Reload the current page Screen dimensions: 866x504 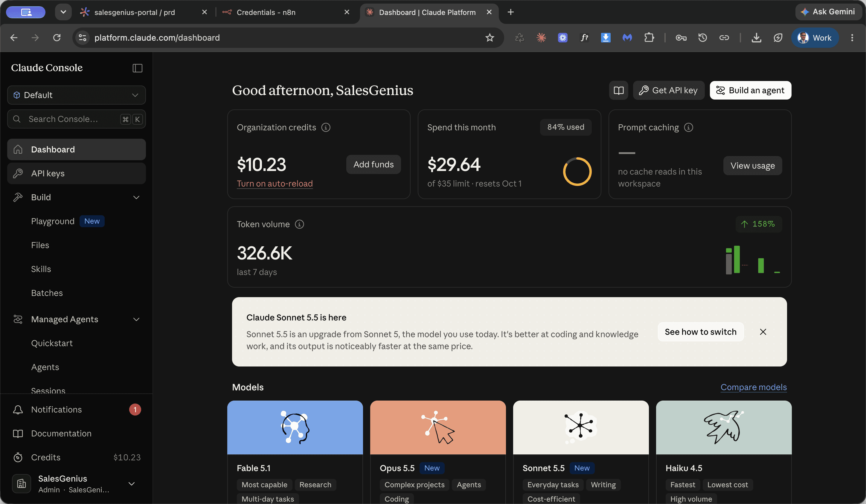(x=57, y=38)
